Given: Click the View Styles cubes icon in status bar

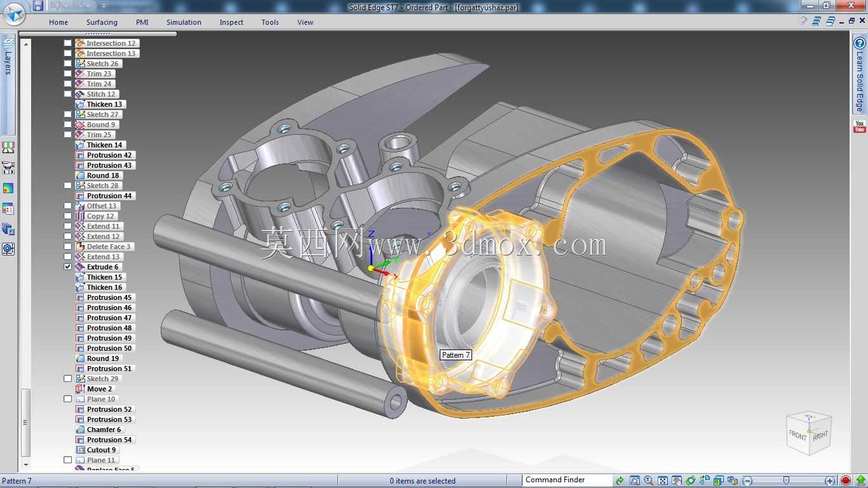Looking at the screenshot, I should [733, 481].
